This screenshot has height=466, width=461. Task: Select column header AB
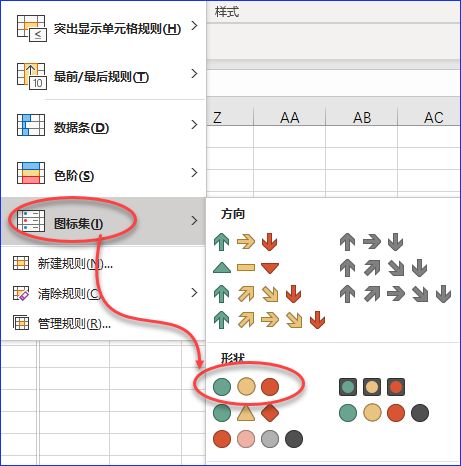tap(361, 117)
